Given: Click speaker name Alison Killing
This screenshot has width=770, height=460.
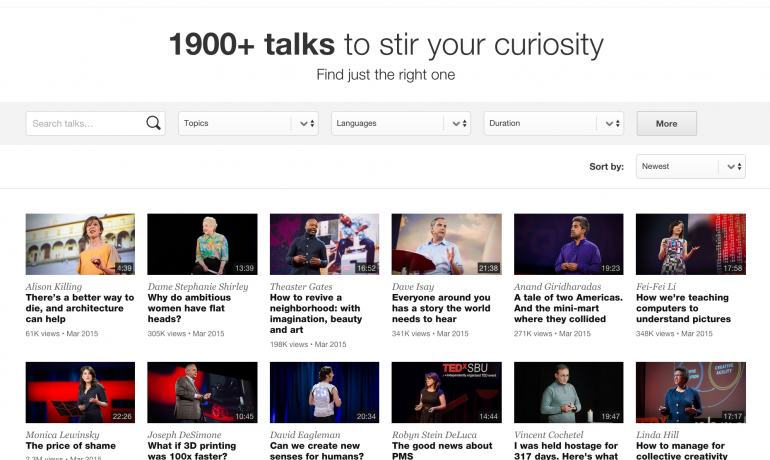Looking at the screenshot, I should 54,286.
